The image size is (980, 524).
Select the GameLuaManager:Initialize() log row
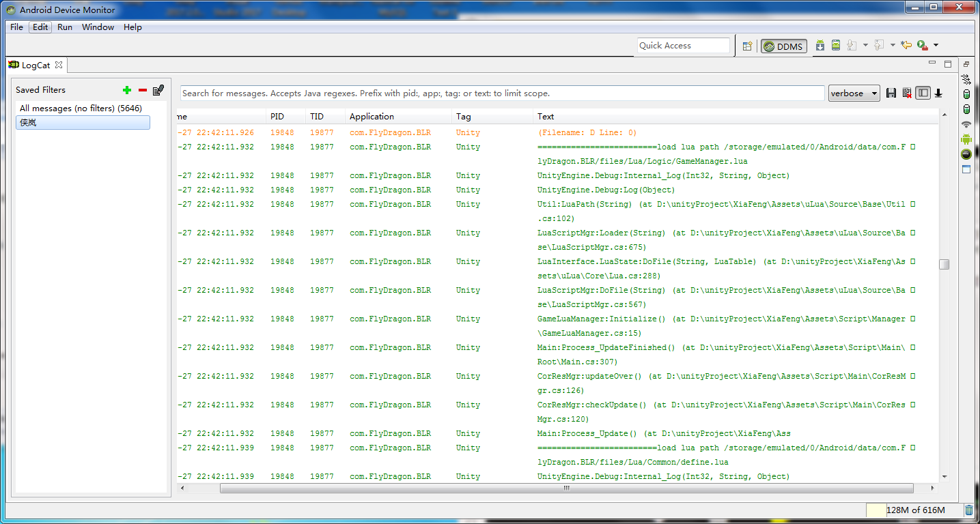(x=557, y=326)
